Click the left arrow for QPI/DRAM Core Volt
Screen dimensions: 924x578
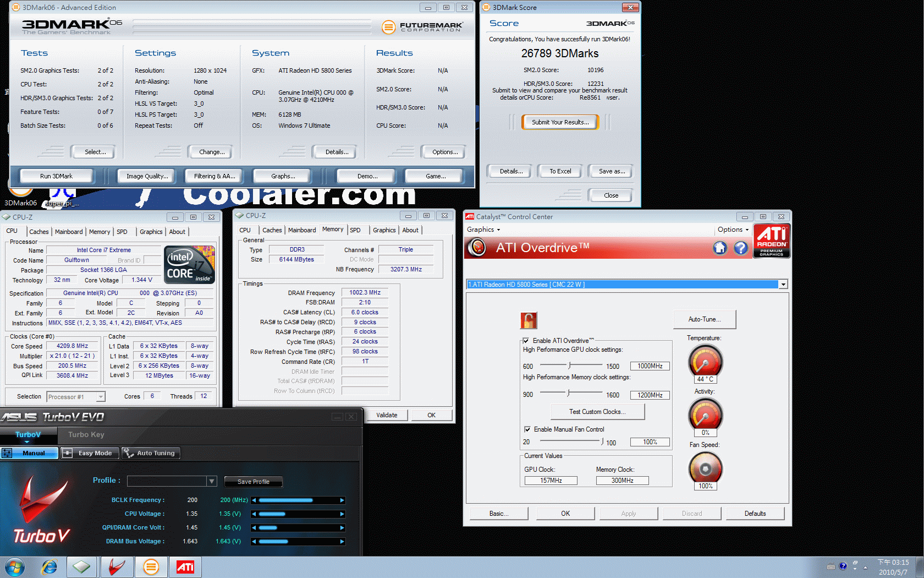coord(254,528)
